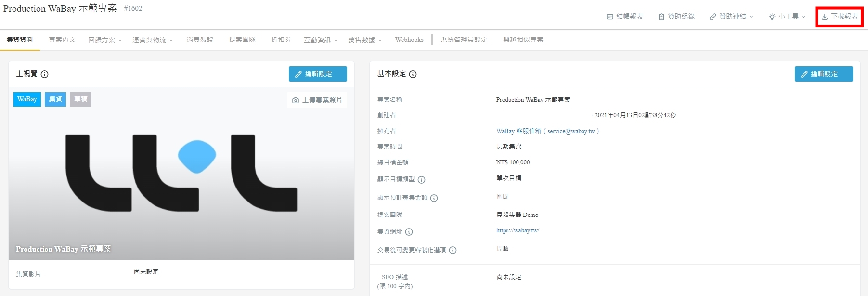This screenshot has width=868, height=296.
Task: Click the info icon next to 交易後可變更客製化選項
Action: pyautogui.click(x=453, y=250)
